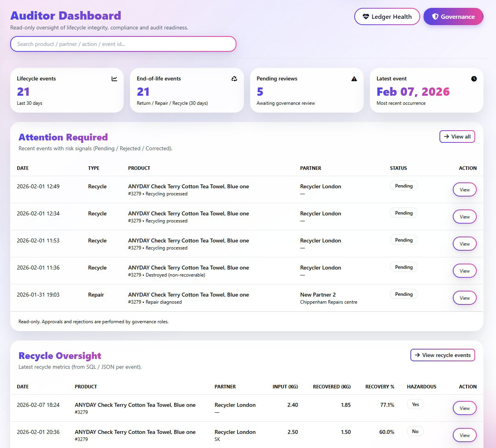Click the arrow icon in View all button
This screenshot has width=496, height=448.
tap(446, 137)
